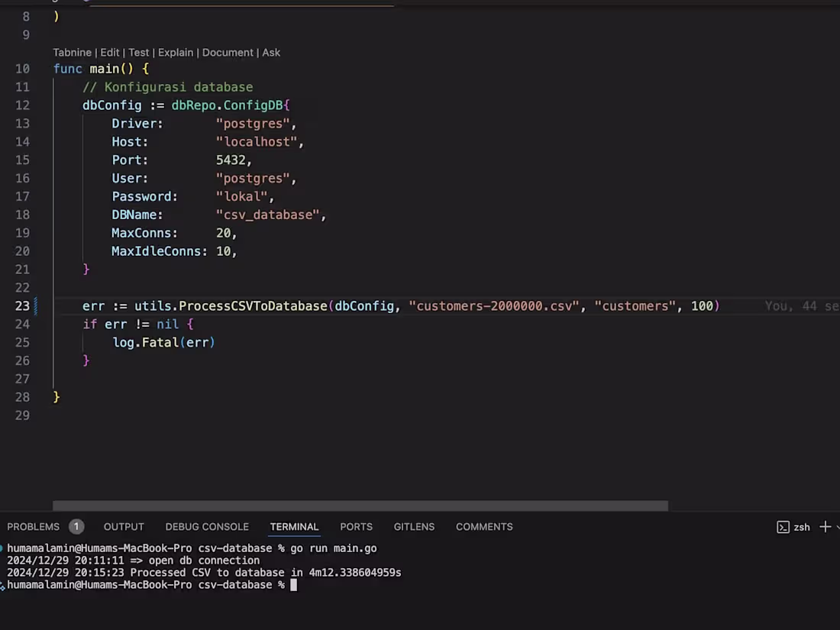
Task: Click the Problems count badge
Action: tap(76, 526)
